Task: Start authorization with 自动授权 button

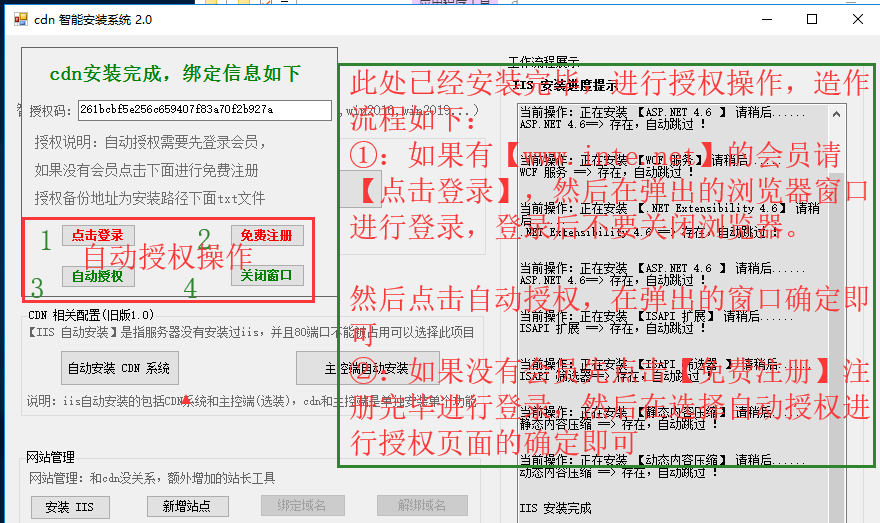Action: [x=97, y=276]
